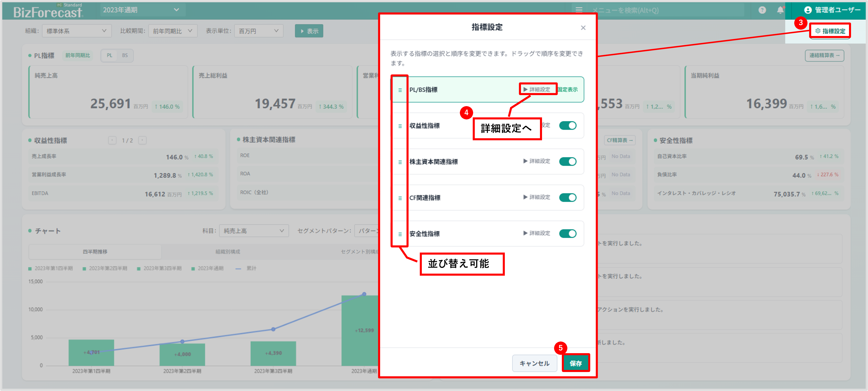Toggle off the 収益性指標 switch

568,126
